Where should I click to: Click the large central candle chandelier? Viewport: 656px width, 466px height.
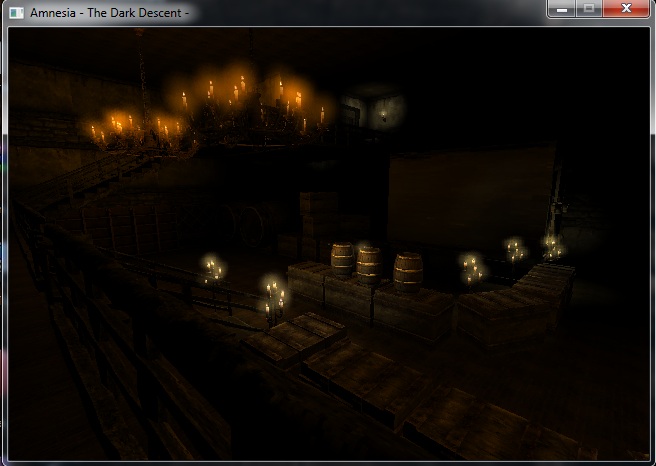point(250,108)
